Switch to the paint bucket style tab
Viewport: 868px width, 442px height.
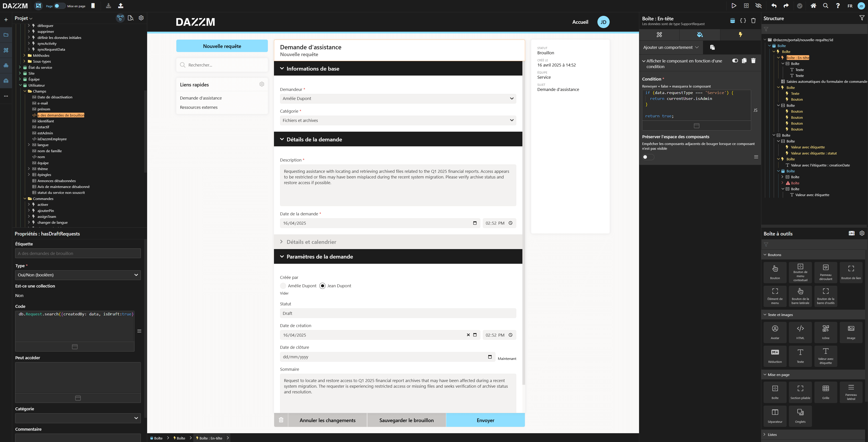click(700, 34)
